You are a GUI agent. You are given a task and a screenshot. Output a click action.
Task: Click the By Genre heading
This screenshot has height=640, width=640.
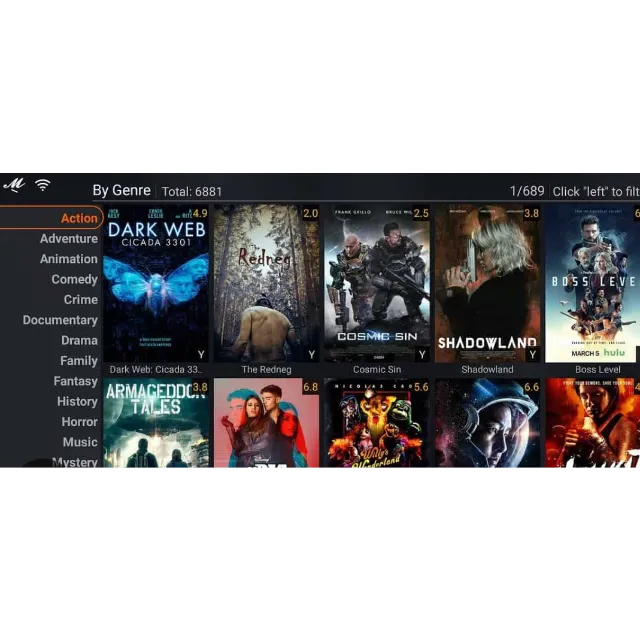pos(122,191)
